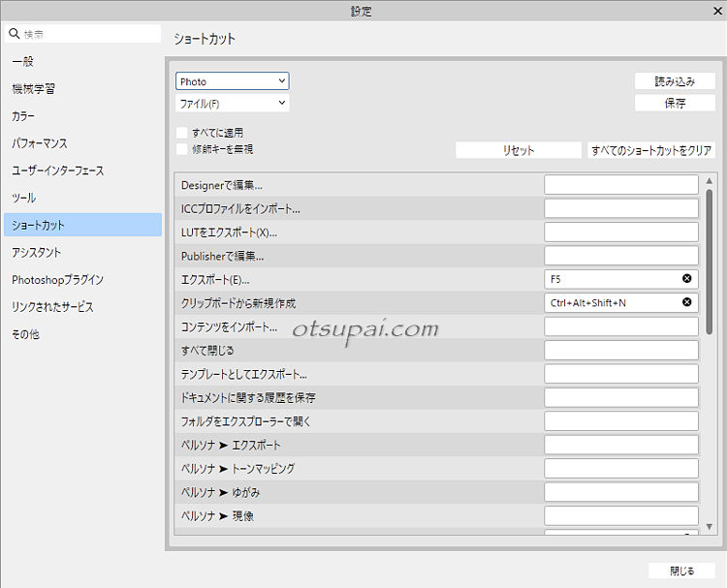727x588 pixels.
Task: Expand the ファイル(F) category dropdown
Action: (233, 103)
